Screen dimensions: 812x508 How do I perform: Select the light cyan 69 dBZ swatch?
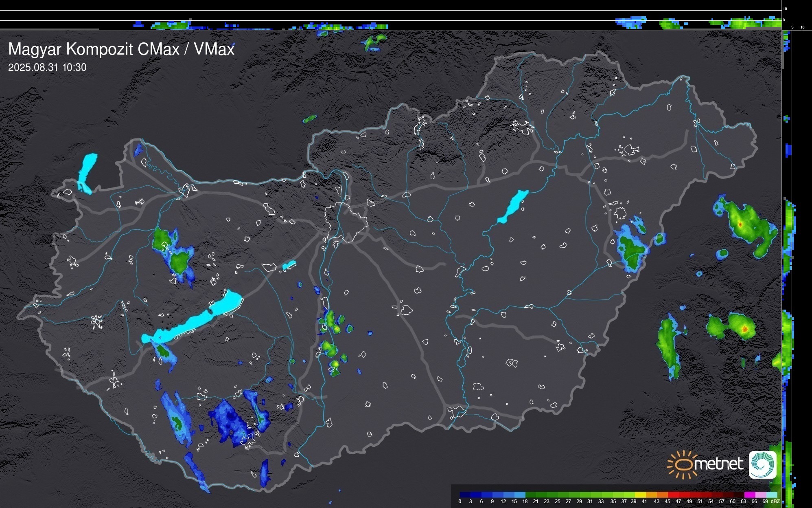pos(772,495)
